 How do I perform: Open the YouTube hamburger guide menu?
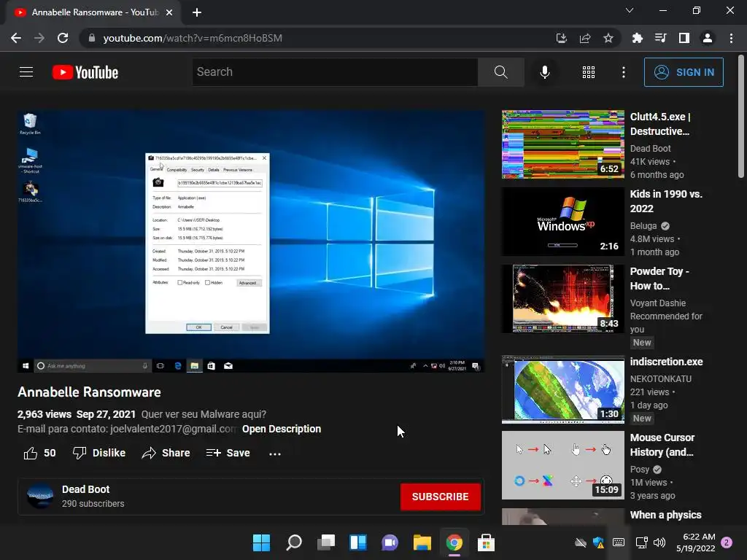pyautogui.click(x=26, y=72)
